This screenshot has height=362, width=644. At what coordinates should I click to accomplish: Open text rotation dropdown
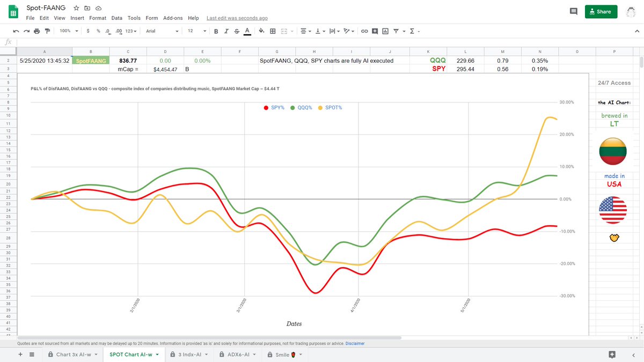pyautogui.click(x=349, y=31)
